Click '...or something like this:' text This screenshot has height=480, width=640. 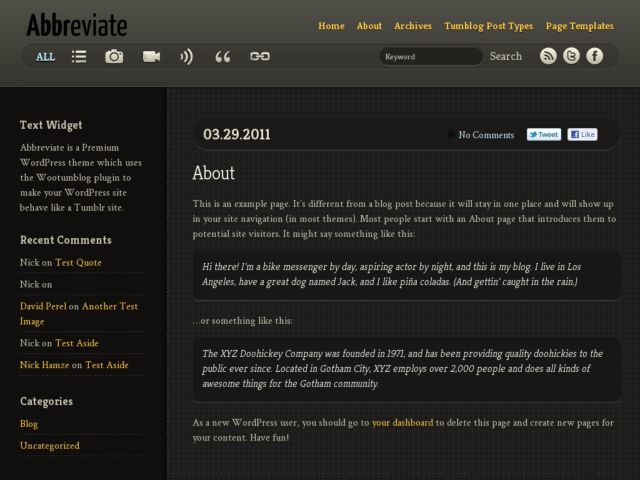pyautogui.click(x=242, y=321)
